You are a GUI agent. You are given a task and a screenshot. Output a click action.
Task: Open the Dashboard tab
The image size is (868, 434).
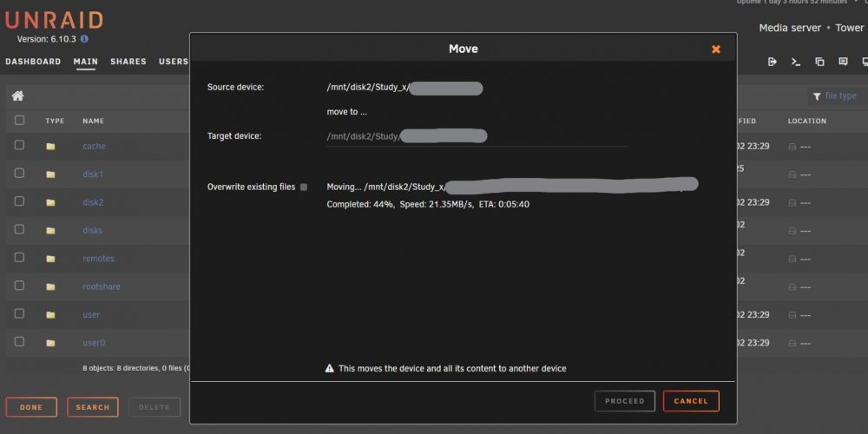33,62
